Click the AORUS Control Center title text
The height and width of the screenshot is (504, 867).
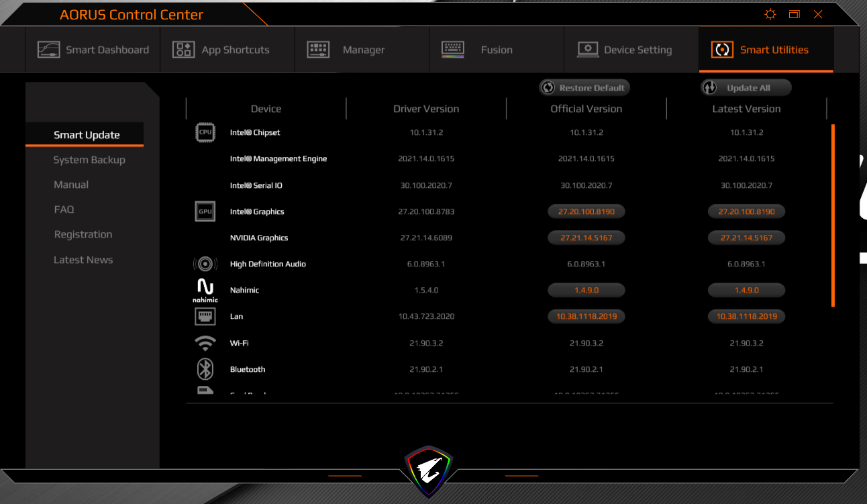pyautogui.click(x=132, y=15)
